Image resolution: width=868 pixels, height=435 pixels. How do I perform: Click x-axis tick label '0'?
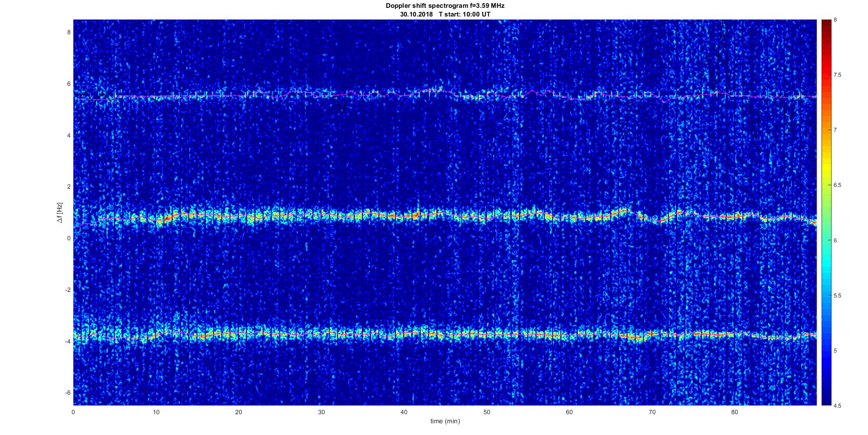(73, 412)
